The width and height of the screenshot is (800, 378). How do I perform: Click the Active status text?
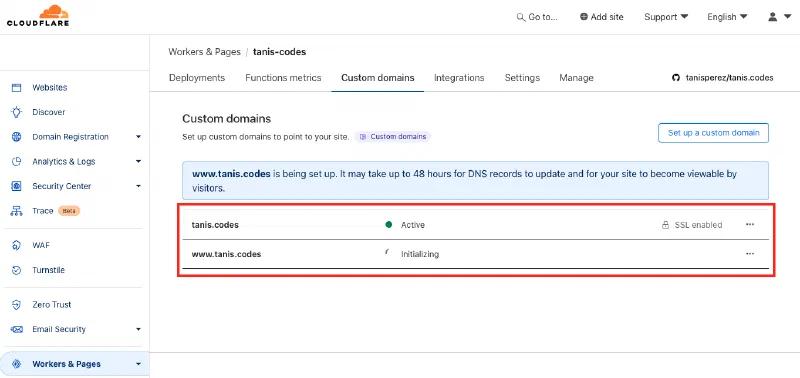pyautogui.click(x=413, y=225)
